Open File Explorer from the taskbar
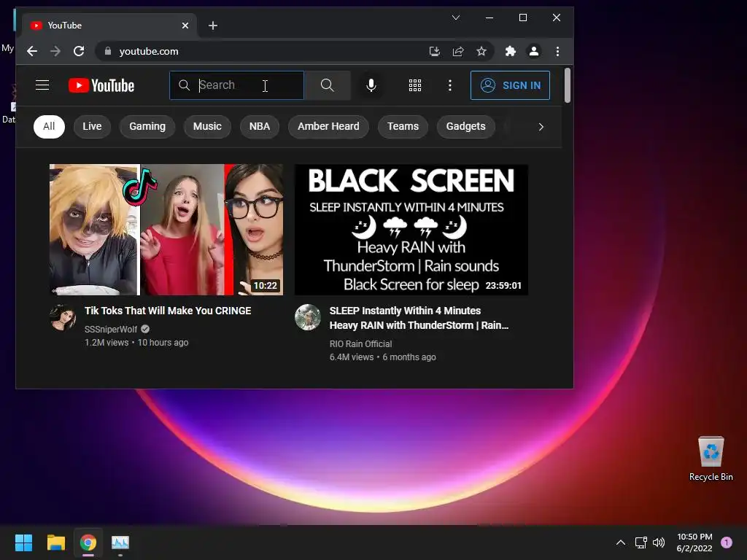The image size is (747, 560). (55, 542)
